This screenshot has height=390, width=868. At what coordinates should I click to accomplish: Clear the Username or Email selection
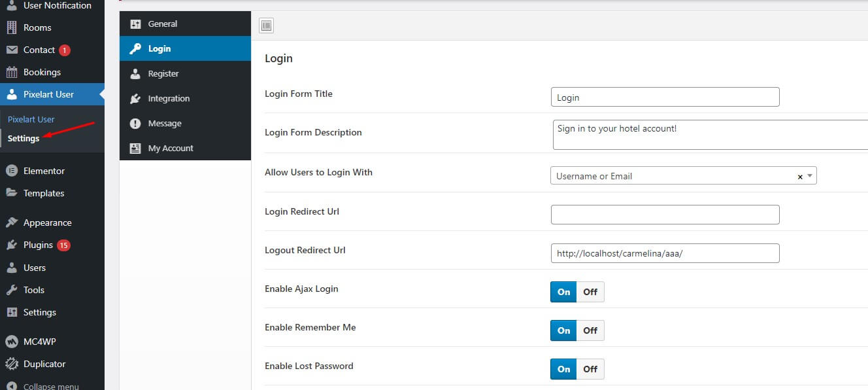800,177
